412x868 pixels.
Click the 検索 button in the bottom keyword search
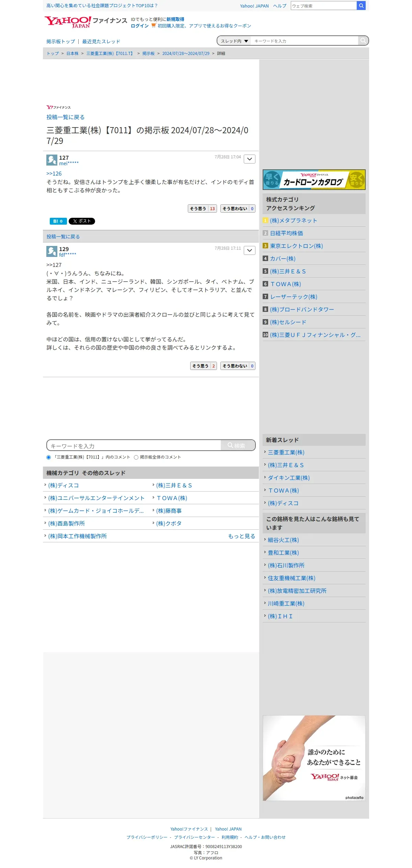[238, 445]
